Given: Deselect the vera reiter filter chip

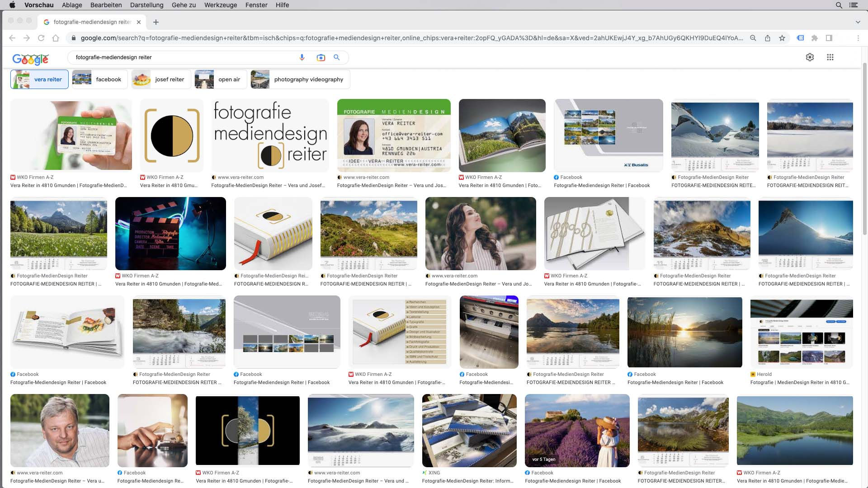Looking at the screenshot, I should point(39,79).
